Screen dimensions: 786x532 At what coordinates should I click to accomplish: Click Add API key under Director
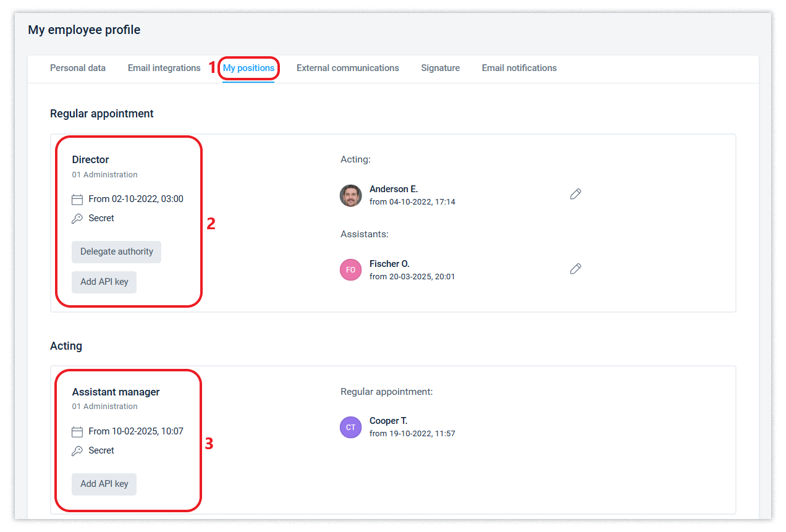click(104, 282)
